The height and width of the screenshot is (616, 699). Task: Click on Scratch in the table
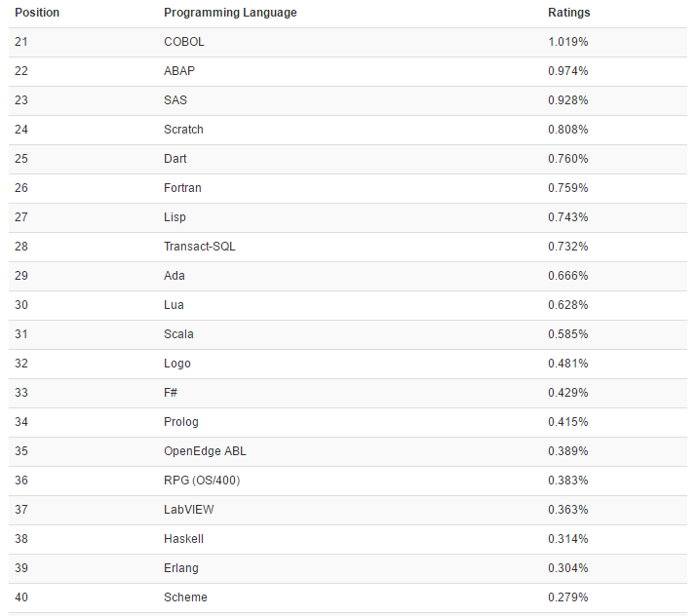click(x=183, y=130)
